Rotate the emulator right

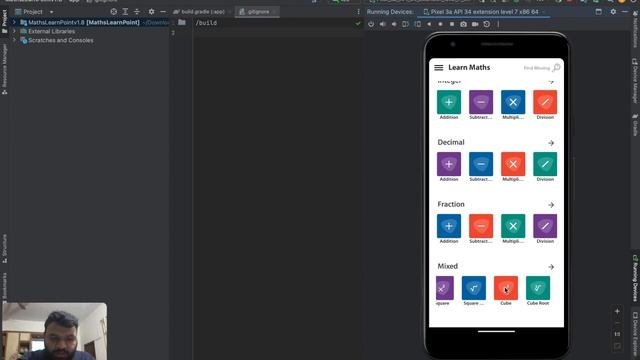[417, 24]
